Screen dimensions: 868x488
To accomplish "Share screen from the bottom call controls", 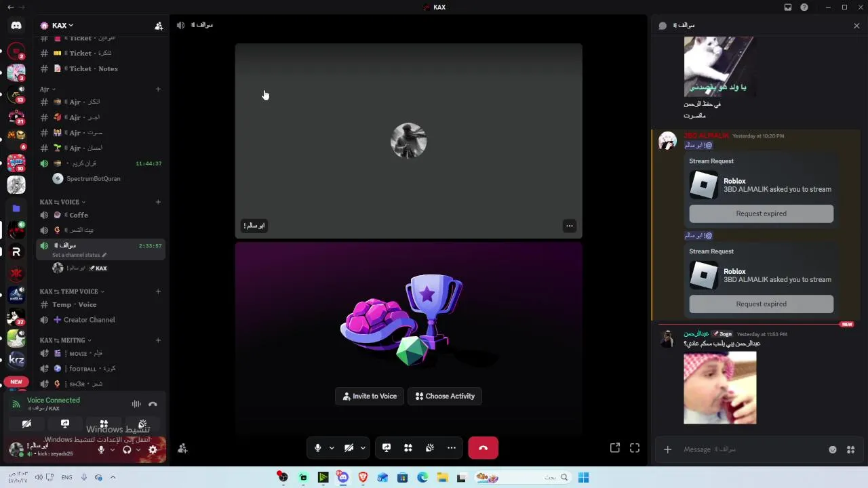I will [x=387, y=448].
